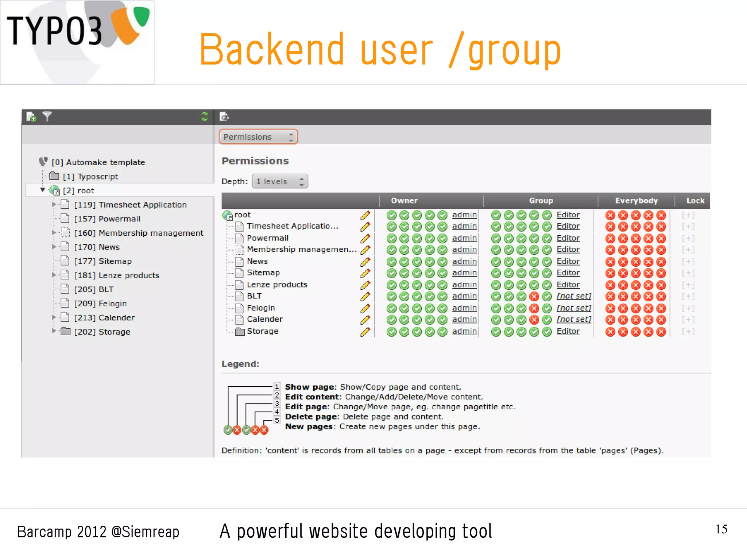Click page icon of [209] Felogin in tree

coord(65,303)
